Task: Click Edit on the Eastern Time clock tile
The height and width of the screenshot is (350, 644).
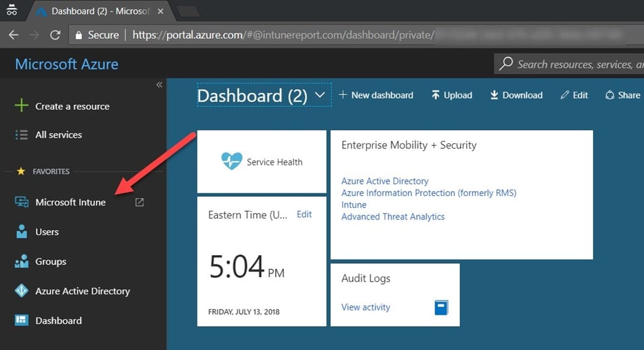Action: tap(304, 214)
